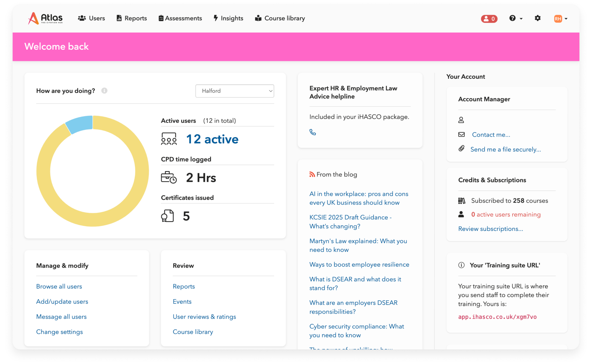592x364 pixels.
Task: Expand the RH profile avatar menu
Action: tap(561, 19)
